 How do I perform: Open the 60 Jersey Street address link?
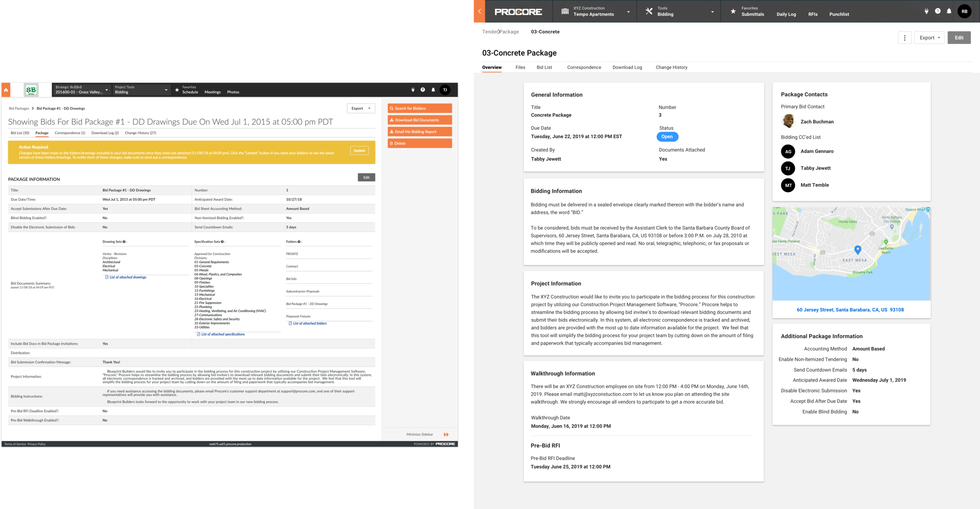pos(850,310)
